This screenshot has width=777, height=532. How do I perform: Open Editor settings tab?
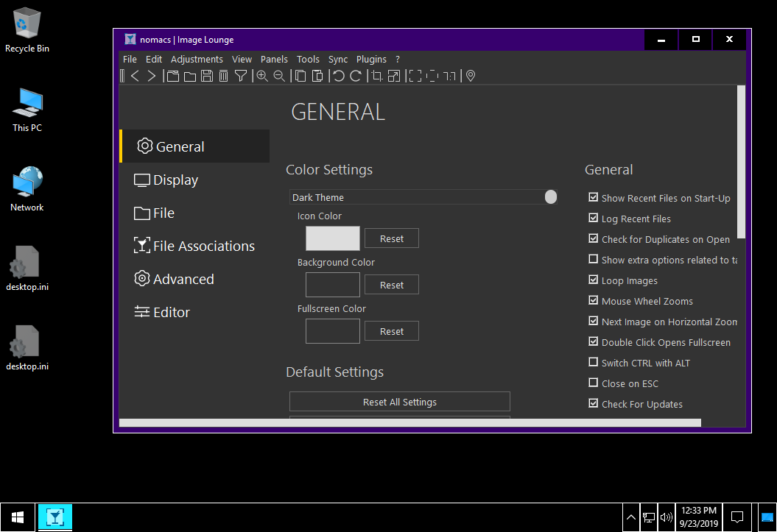pos(194,312)
